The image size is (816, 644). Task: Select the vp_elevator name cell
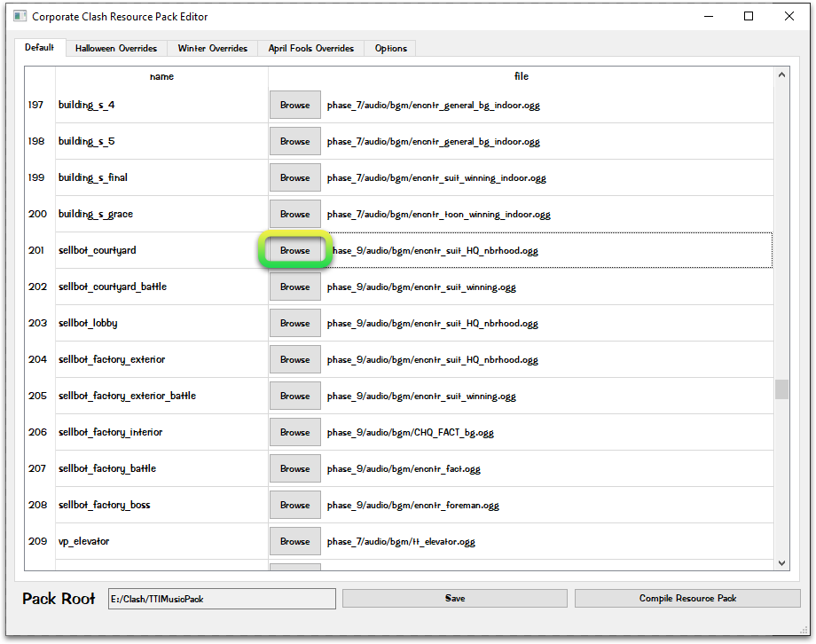coord(161,541)
